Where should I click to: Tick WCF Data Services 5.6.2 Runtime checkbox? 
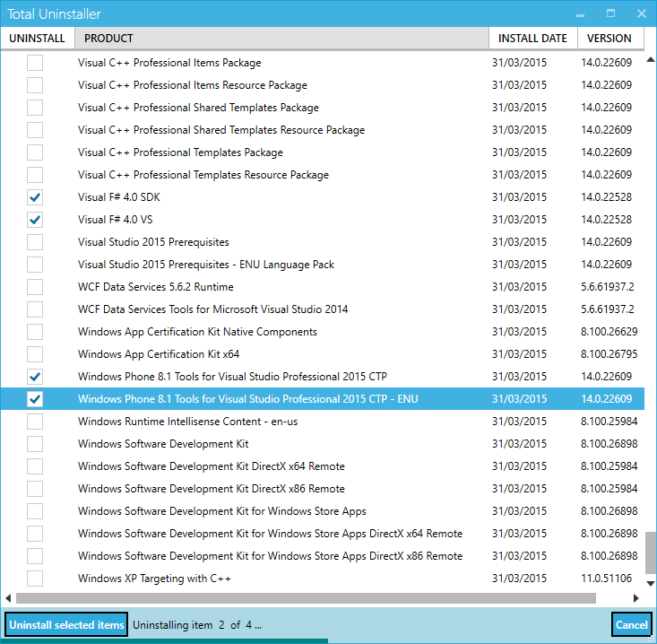(35, 287)
